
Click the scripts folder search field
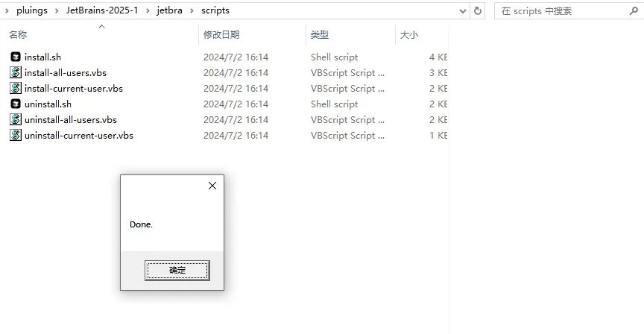pos(559,11)
